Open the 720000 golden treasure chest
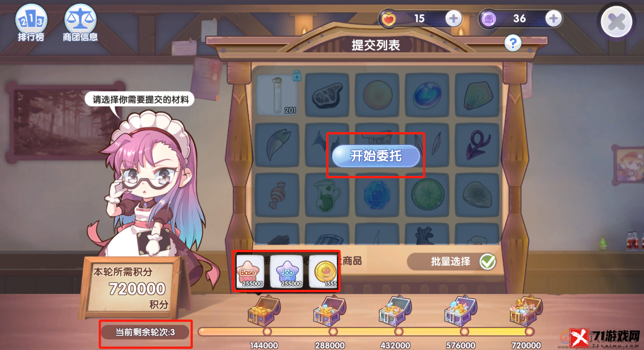 point(526,310)
